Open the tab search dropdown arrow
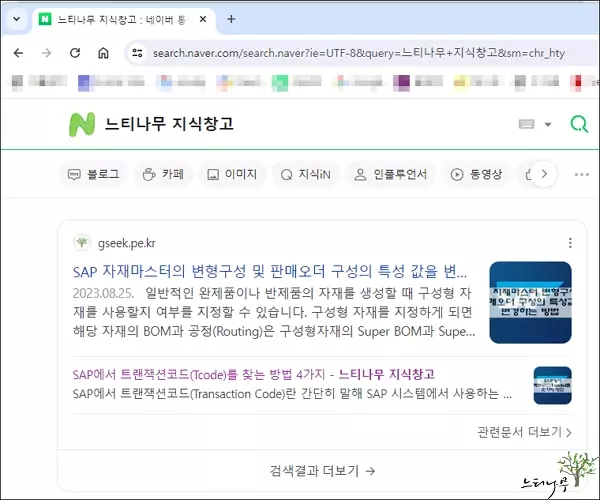The image size is (600, 500). (x=16, y=19)
